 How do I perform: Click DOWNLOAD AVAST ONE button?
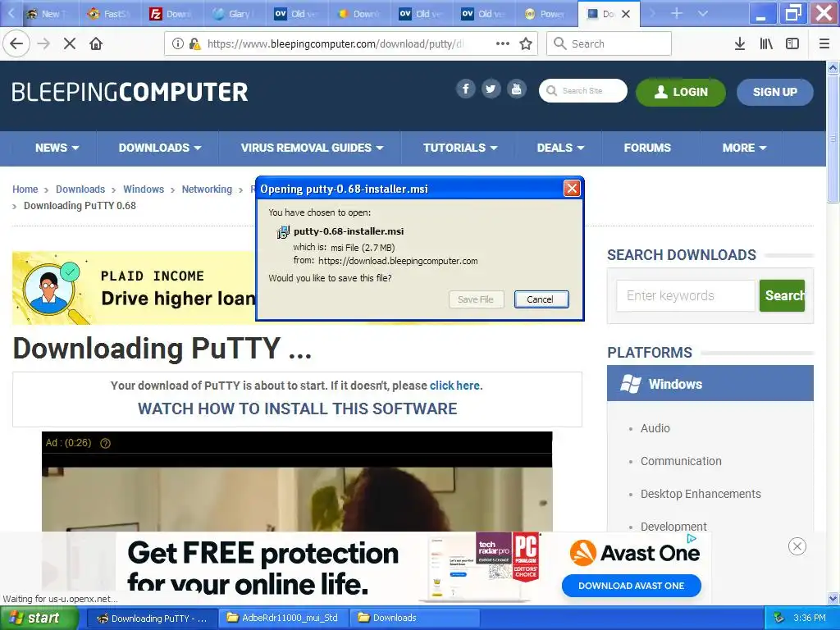pyautogui.click(x=631, y=586)
